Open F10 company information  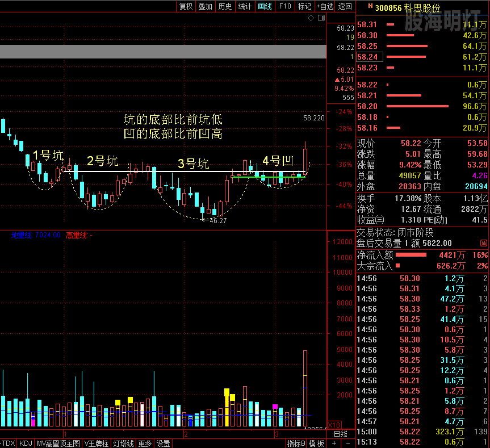[x=285, y=6]
